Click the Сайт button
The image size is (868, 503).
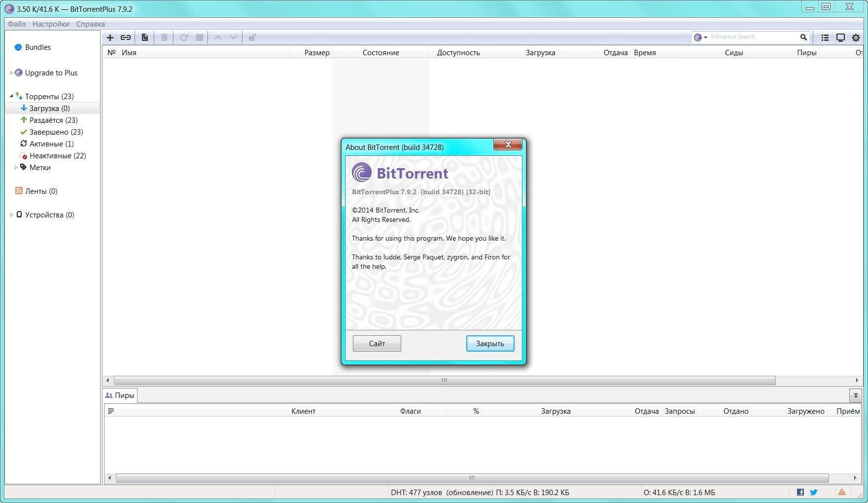click(x=377, y=344)
